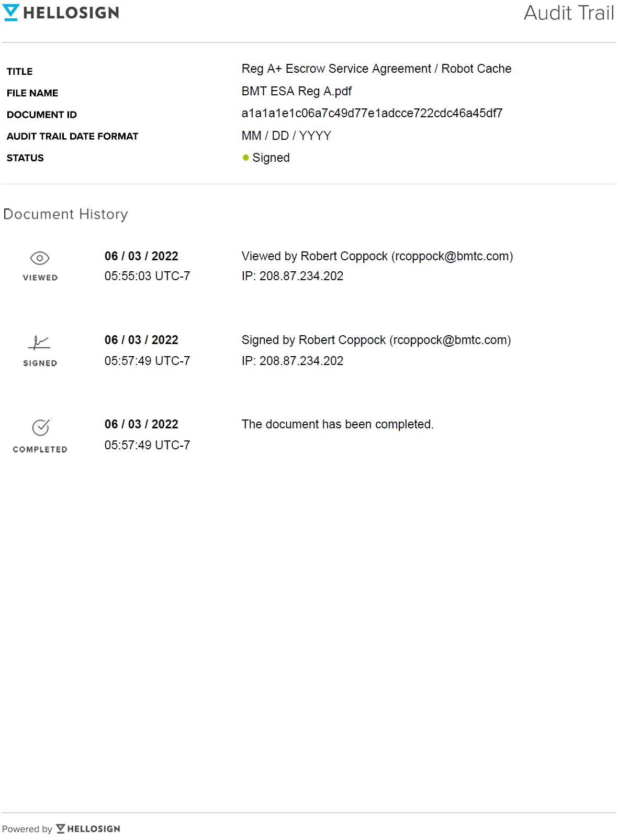Click the footer HelloSign logo
Image resolution: width=618 pixels, height=840 pixels.
pos(88,828)
